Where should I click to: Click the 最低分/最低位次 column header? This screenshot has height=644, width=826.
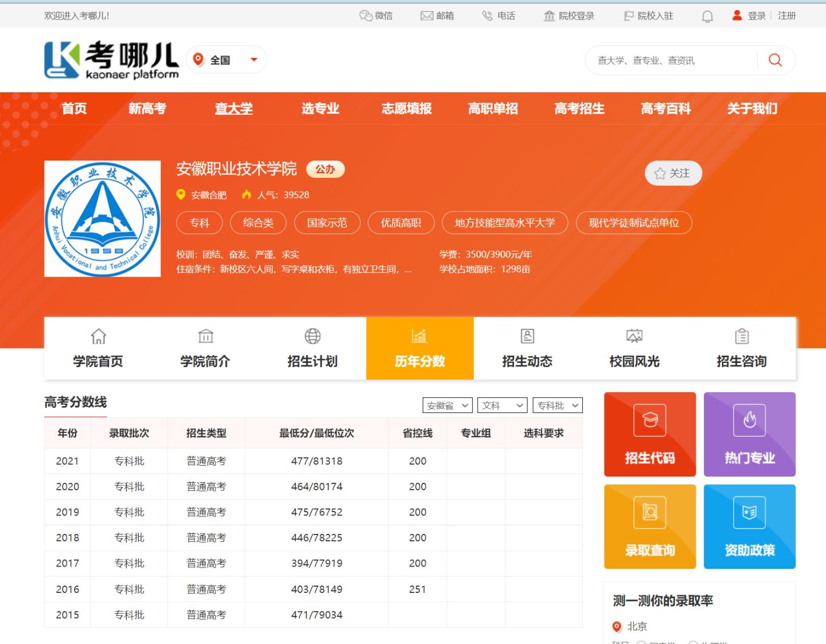tap(317, 433)
